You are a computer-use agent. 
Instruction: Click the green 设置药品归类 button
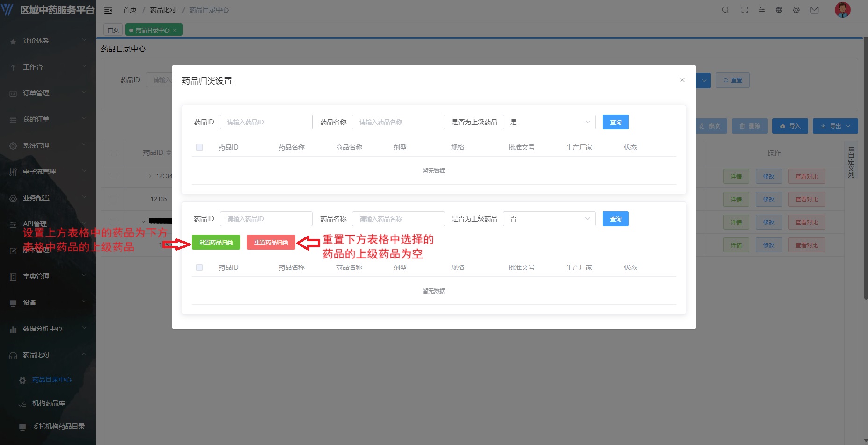(x=215, y=242)
